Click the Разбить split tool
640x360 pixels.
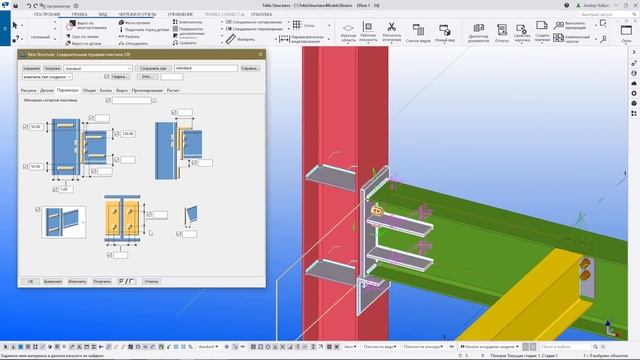point(129,36)
